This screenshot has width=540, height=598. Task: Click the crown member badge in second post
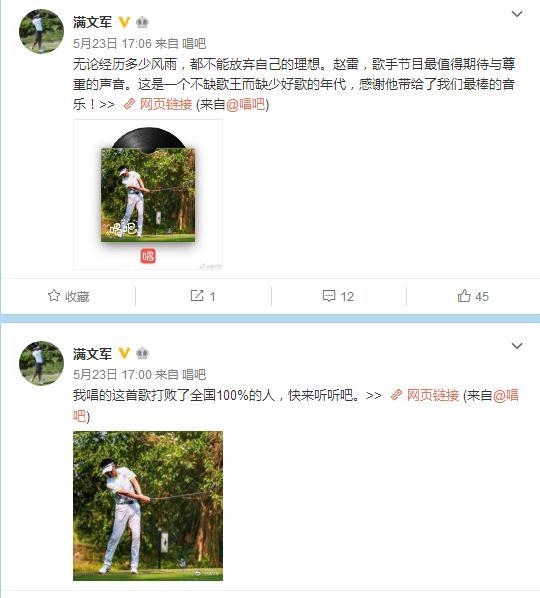(x=142, y=354)
